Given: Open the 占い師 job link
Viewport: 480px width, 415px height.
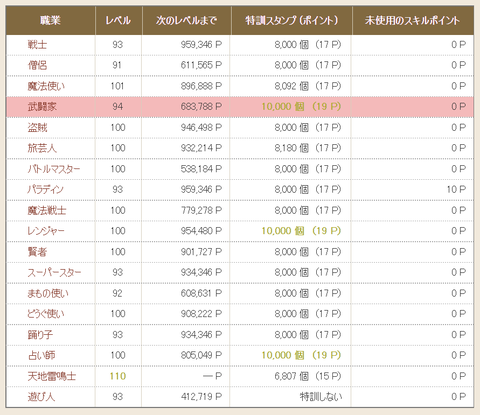Looking at the screenshot, I should coord(42,355).
